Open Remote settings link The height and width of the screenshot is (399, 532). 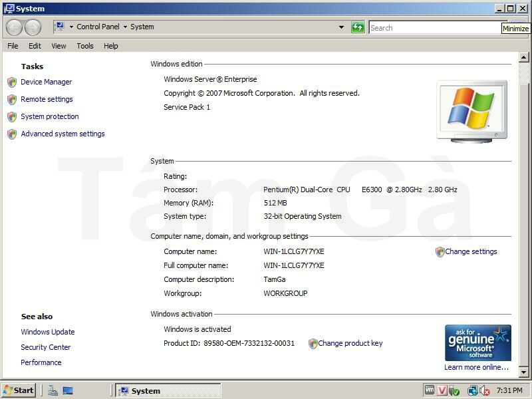[x=47, y=99]
